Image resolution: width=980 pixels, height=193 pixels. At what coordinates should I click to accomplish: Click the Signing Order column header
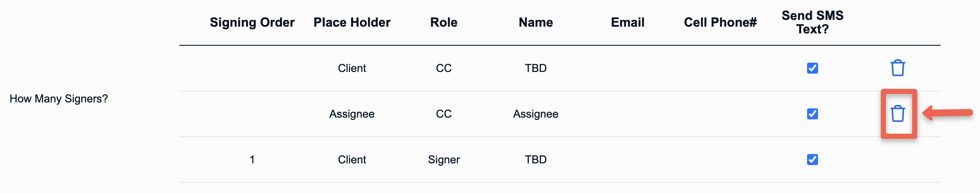coord(252,22)
